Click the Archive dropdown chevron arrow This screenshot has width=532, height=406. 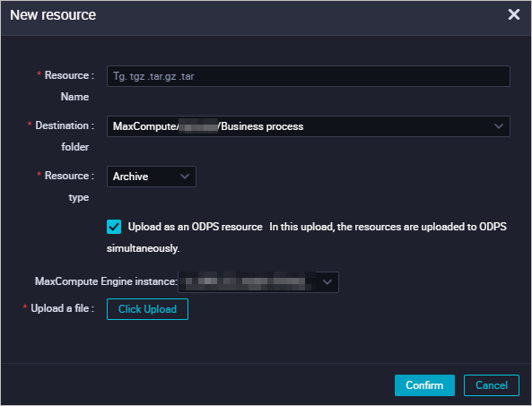pyautogui.click(x=185, y=177)
